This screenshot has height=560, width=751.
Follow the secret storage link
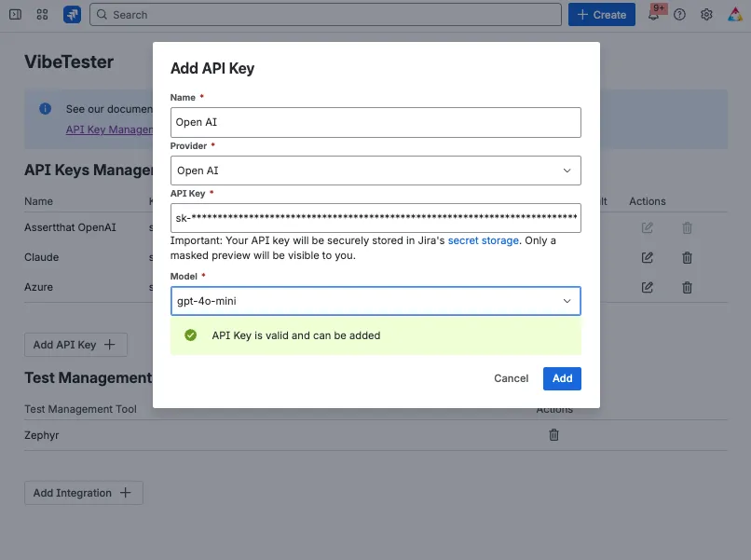point(483,240)
